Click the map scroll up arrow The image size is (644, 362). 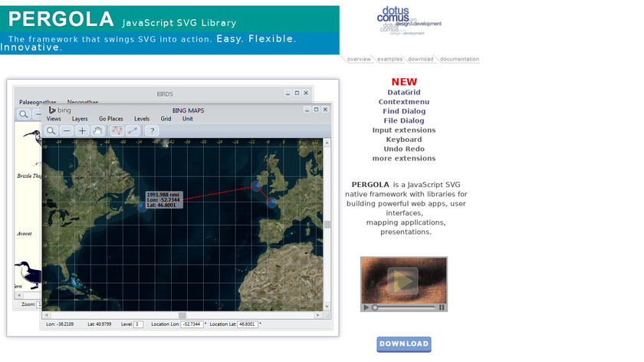click(x=327, y=143)
